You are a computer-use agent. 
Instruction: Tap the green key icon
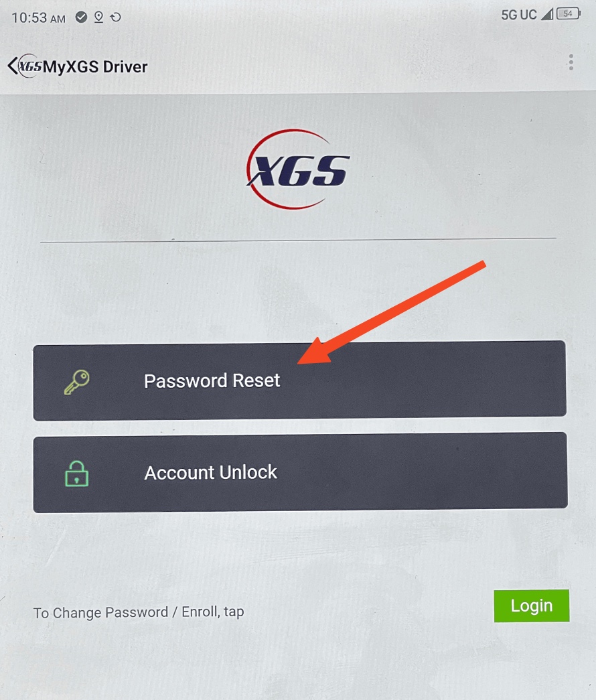[x=77, y=382]
